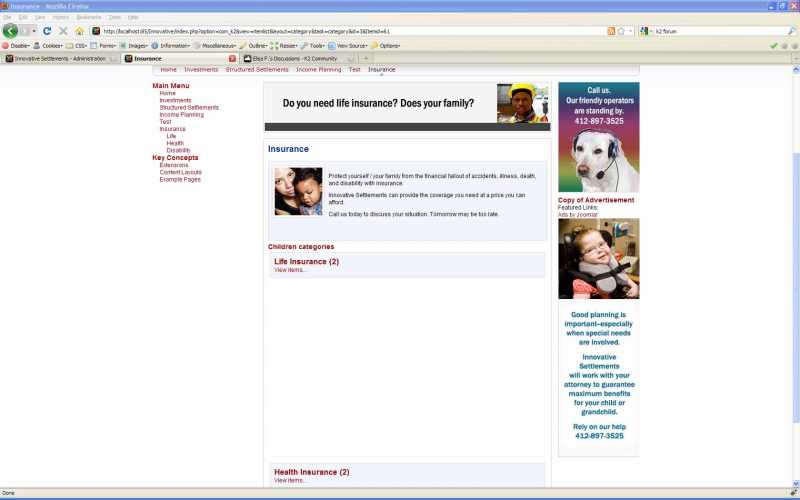Open the Tools developer toolbar menu

tap(313, 45)
